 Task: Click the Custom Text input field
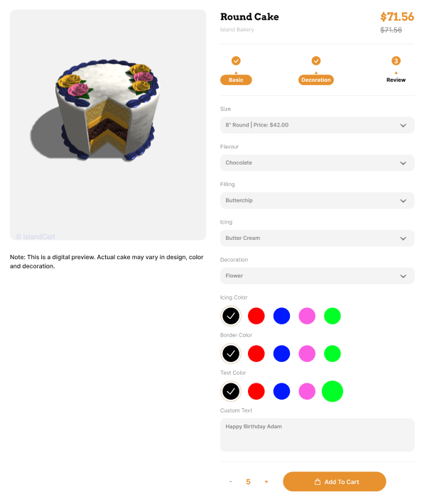pyautogui.click(x=318, y=435)
